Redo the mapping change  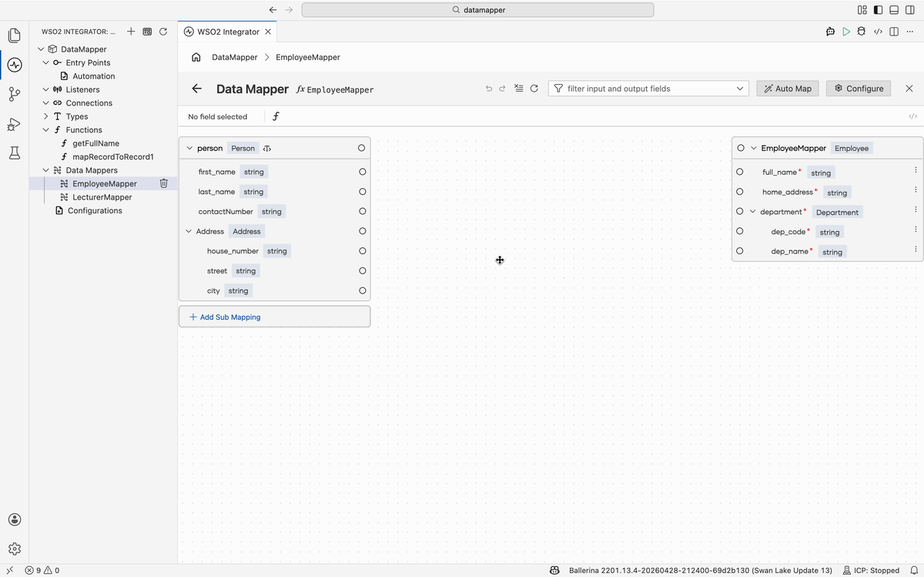(502, 89)
